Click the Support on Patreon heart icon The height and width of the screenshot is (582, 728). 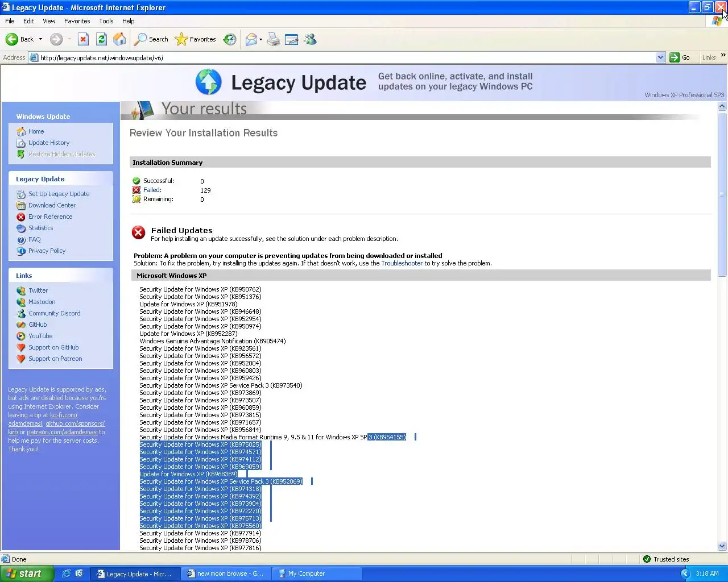pos(21,359)
